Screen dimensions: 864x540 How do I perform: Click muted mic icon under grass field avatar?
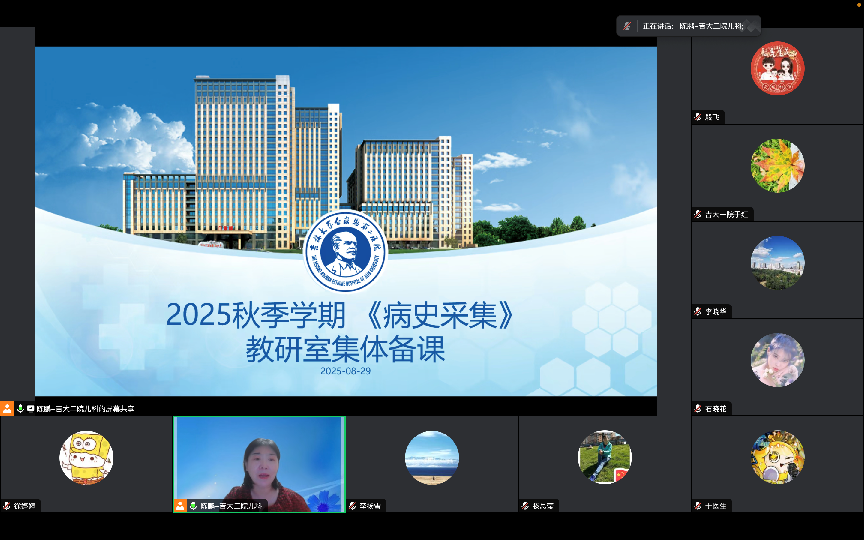[x=526, y=506]
